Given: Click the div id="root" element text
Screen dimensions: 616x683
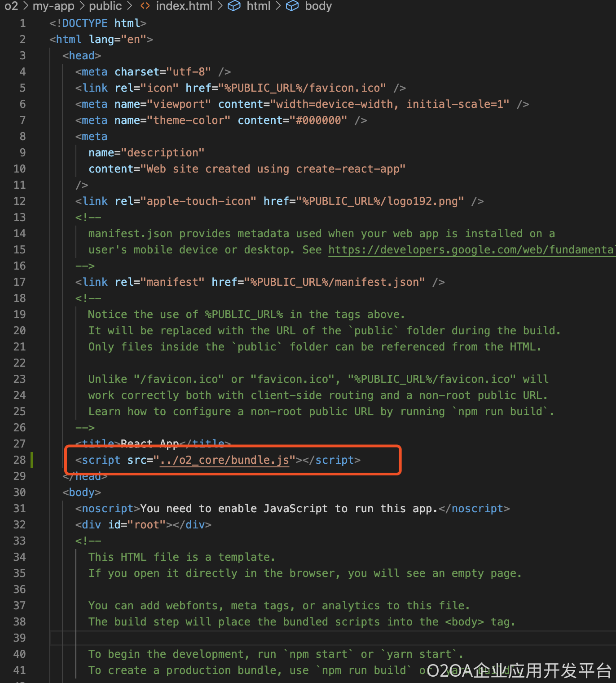Looking at the screenshot, I should [143, 525].
